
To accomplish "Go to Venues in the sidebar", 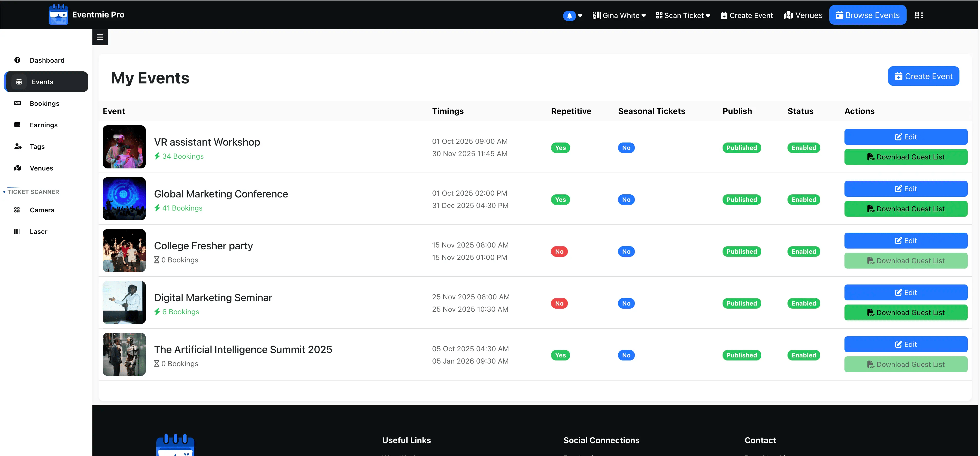I will pyautogui.click(x=41, y=168).
